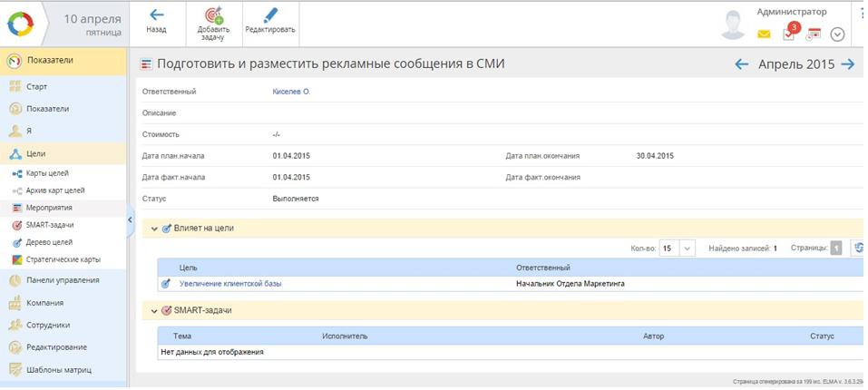Open the yellow mail envelope icon
Screen dimensions: 868x390
[x=764, y=34]
